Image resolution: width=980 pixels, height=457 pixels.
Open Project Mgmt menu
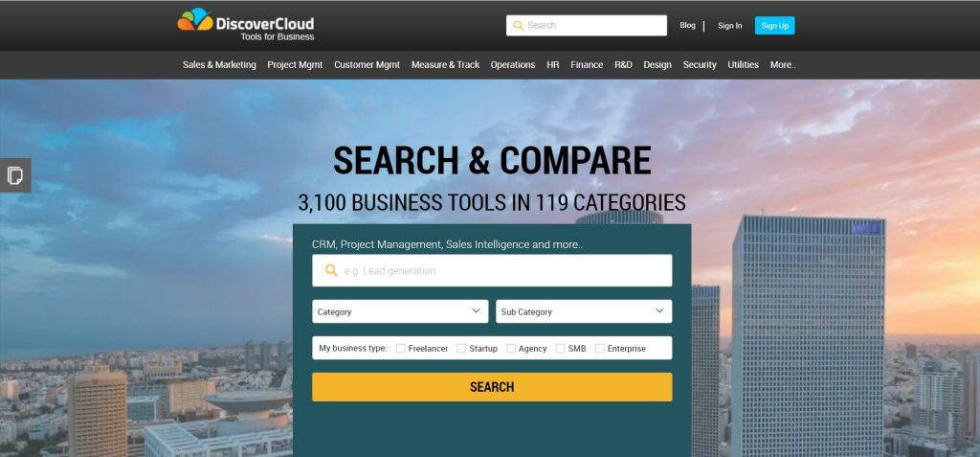coord(295,64)
